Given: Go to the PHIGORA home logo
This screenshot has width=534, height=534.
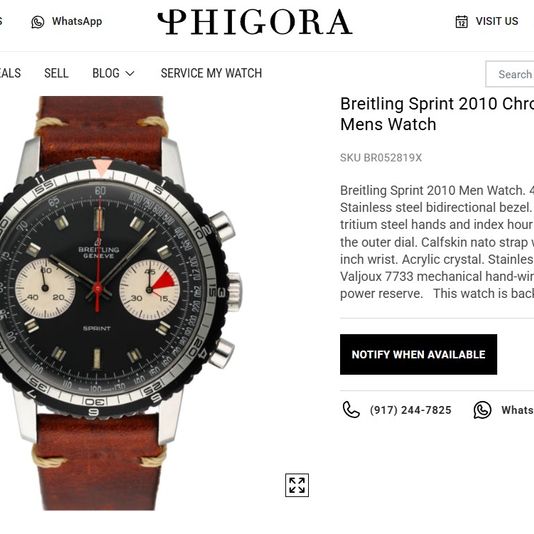Looking at the screenshot, I should pos(255,22).
